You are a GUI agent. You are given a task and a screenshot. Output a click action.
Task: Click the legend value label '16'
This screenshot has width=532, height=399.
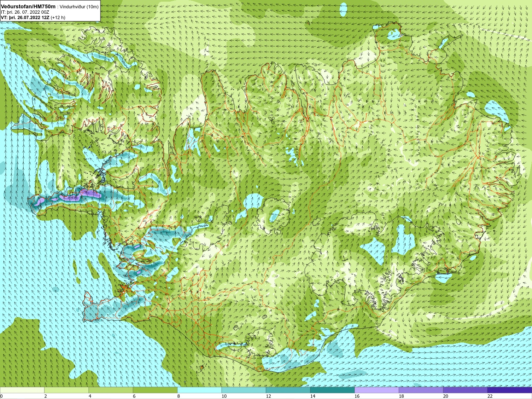[x=357, y=396]
